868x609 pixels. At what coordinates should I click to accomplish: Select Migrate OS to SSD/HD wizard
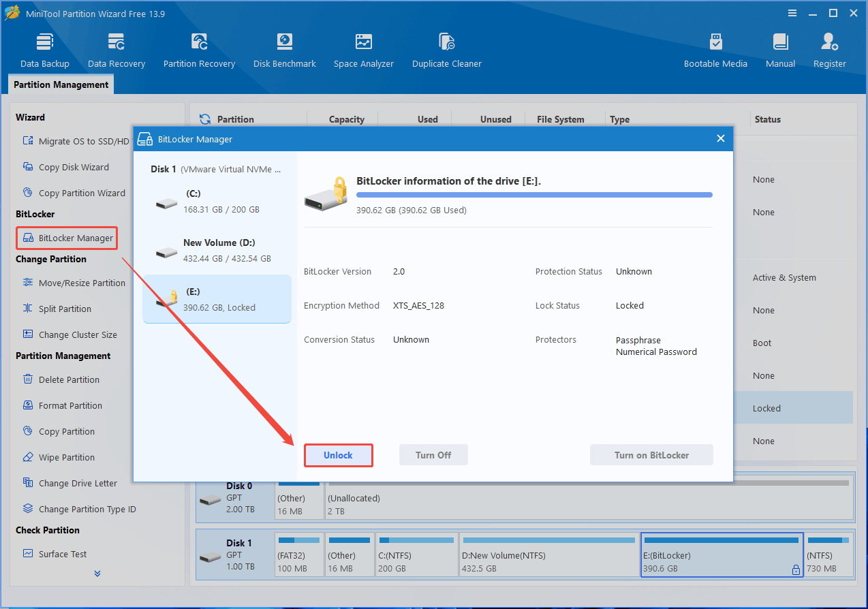75,141
